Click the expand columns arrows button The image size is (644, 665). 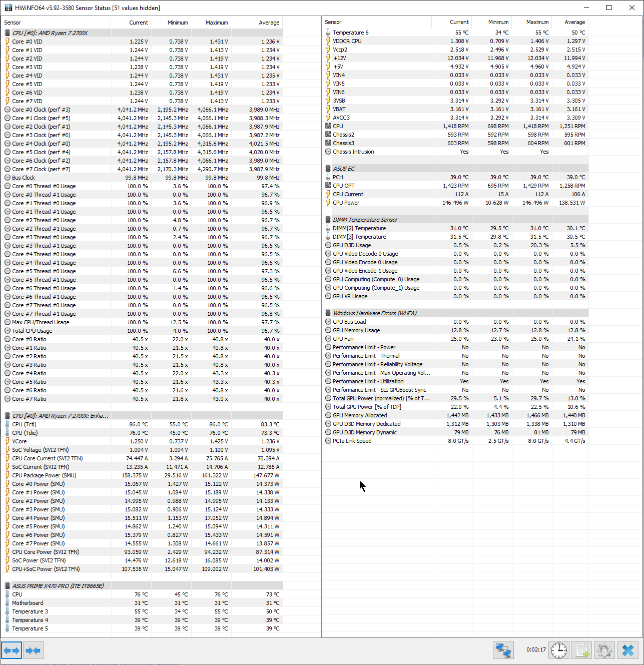(x=12, y=650)
